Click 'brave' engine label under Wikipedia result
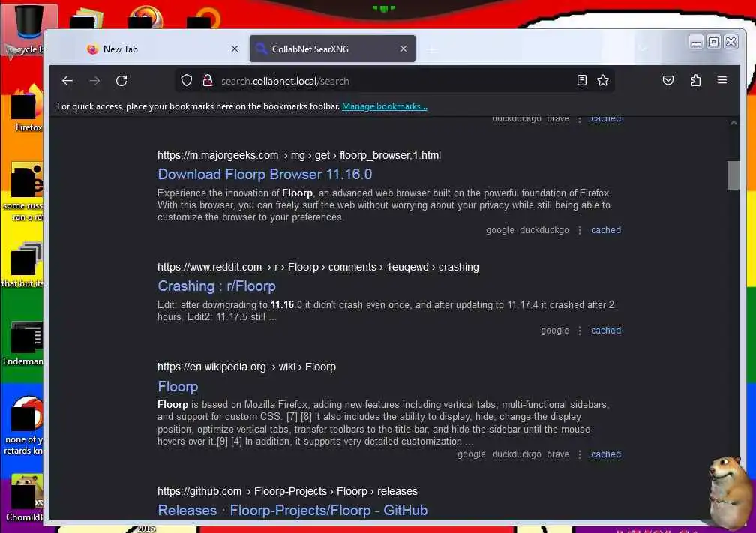This screenshot has width=756, height=533. pos(558,454)
